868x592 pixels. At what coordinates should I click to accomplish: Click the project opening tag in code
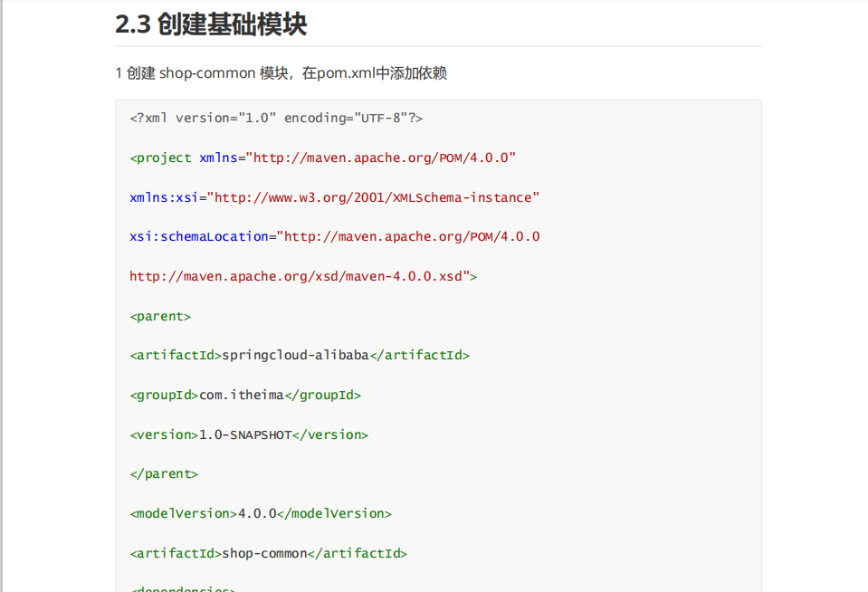(162, 157)
